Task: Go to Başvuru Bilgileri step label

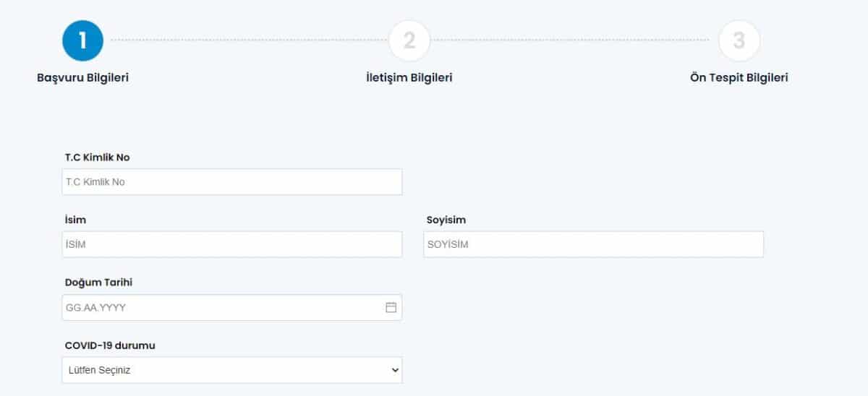Action: click(82, 78)
